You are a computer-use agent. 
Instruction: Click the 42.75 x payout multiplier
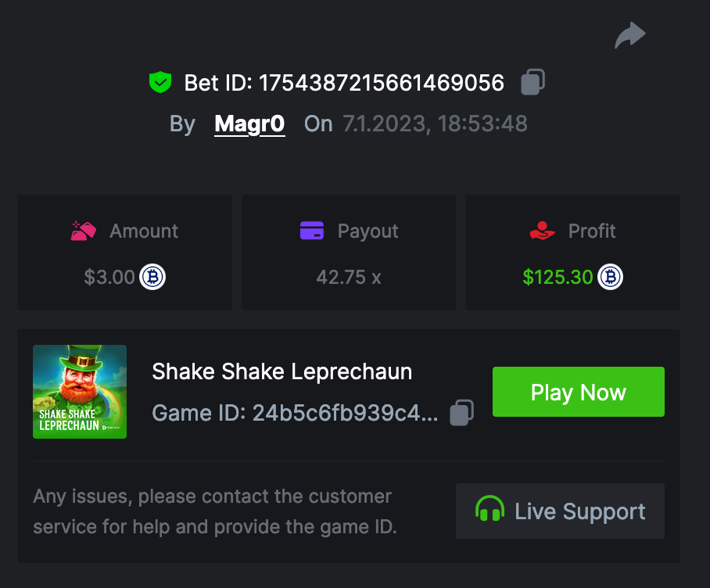tap(349, 278)
